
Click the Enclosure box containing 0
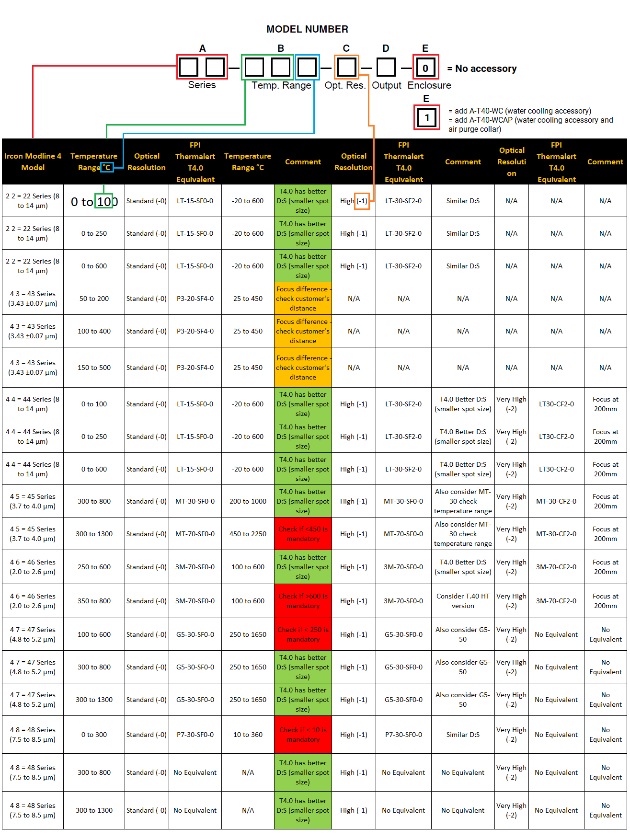(425, 68)
